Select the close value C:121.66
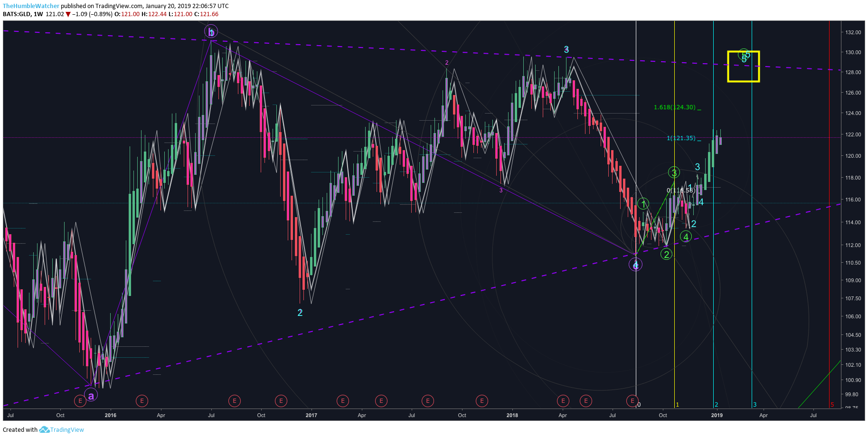The width and height of the screenshot is (868, 438). point(207,14)
